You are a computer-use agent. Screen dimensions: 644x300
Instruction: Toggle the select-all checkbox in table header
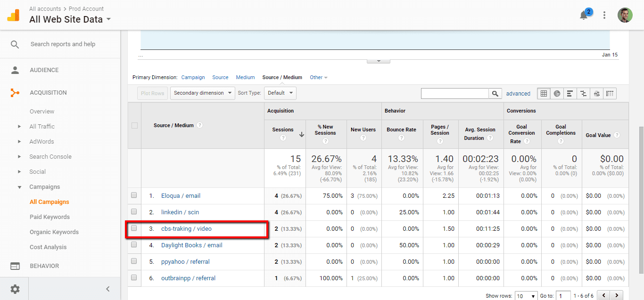point(134,125)
